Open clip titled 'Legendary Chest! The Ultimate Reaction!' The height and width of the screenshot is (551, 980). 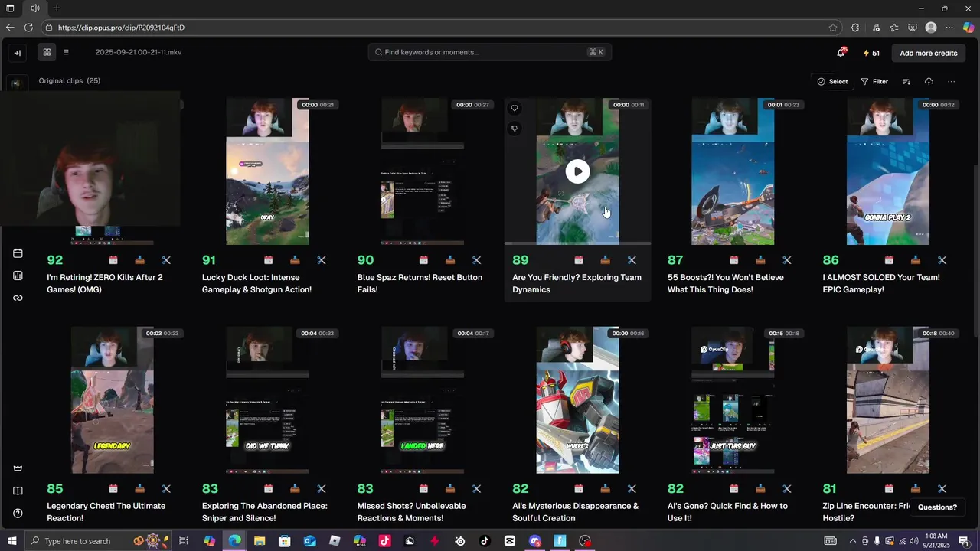(x=106, y=512)
